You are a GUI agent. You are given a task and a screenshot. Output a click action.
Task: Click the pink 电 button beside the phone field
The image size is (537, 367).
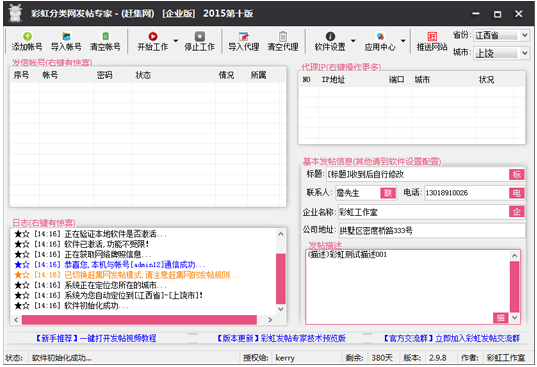click(517, 193)
